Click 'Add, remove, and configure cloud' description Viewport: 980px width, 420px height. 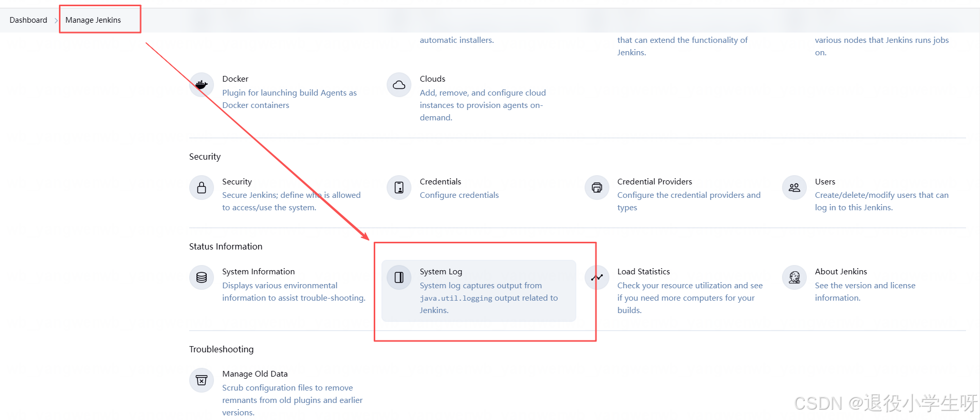(483, 105)
